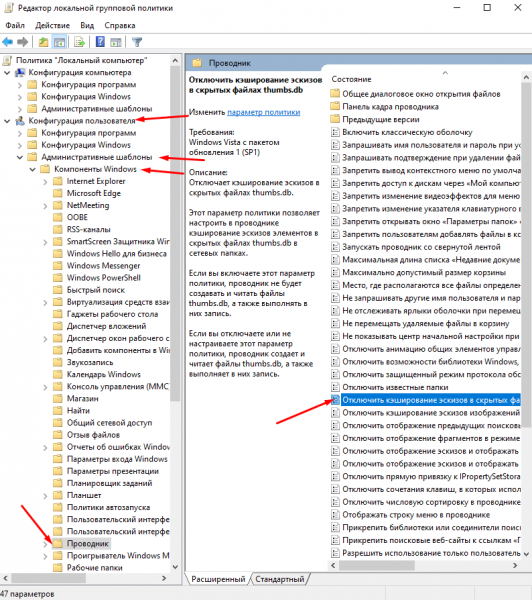Click folder icon of 'Предыдущие версии'

(335, 119)
